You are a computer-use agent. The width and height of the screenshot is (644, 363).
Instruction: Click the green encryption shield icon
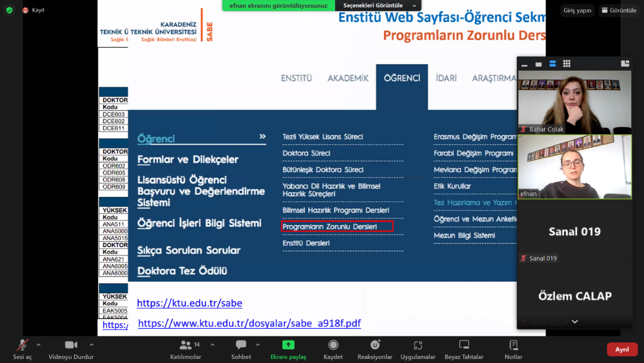[9, 10]
